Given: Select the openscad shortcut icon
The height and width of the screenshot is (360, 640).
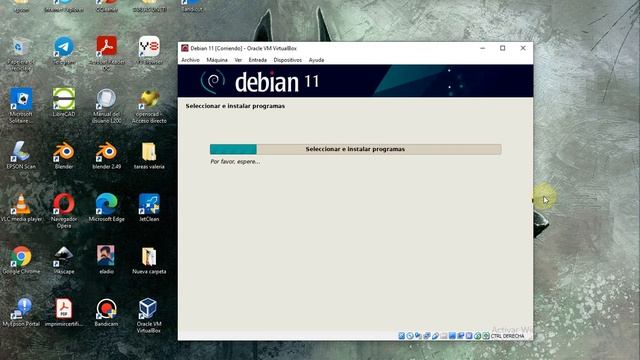Looking at the screenshot, I should (149, 105).
